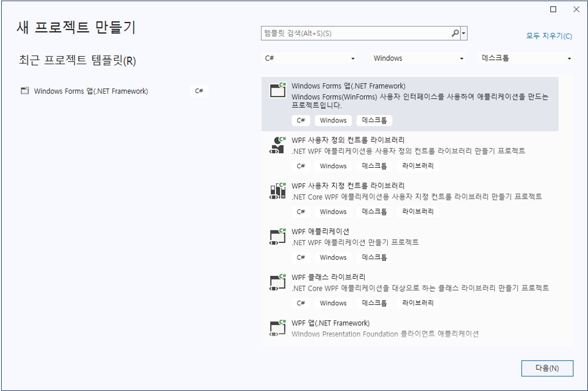Click the .NET WPF 애플리케이션 만들기 프로젝트 description

coord(355,242)
